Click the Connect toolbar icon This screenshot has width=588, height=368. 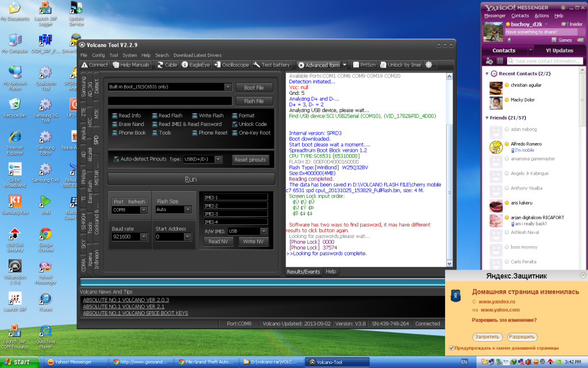[95, 65]
